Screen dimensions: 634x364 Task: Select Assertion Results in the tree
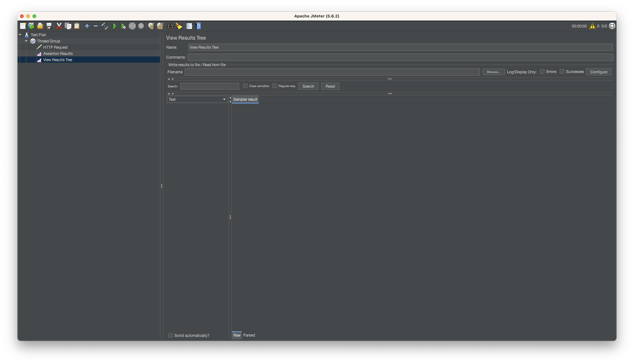[58, 53]
